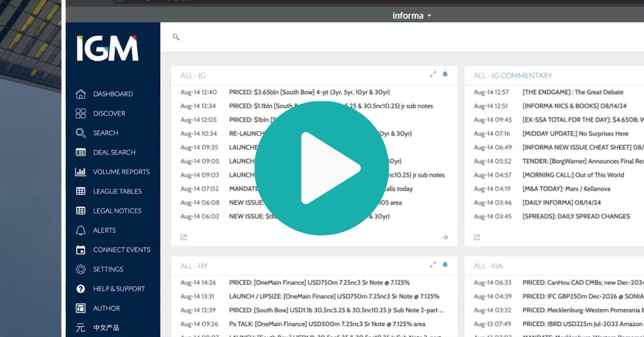Screen dimensions: 644x337
Task: Click the large teal play button
Action: pyautogui.click(x=321, y=168)
